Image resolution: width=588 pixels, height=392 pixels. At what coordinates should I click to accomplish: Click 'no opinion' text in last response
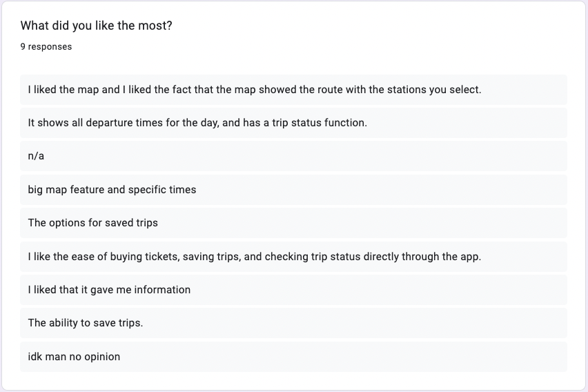(x=95, y=357)
